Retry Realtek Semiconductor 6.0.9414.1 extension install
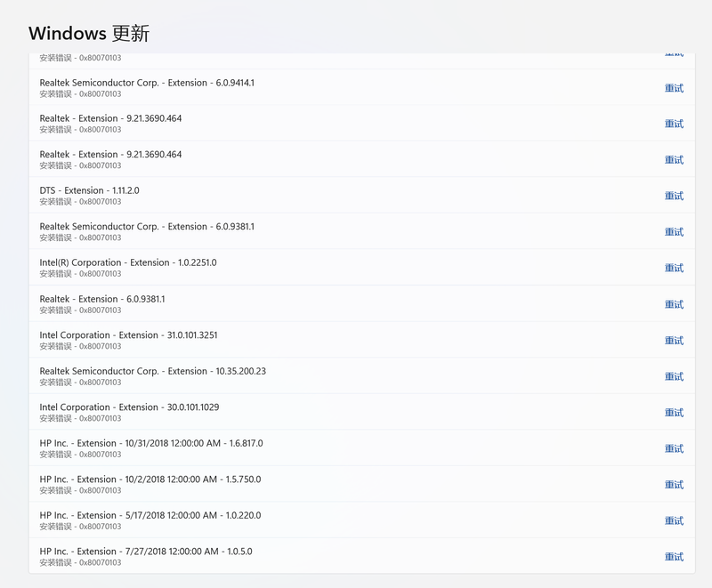Viewport: 712px width, 588px height. tap(674, 88)
